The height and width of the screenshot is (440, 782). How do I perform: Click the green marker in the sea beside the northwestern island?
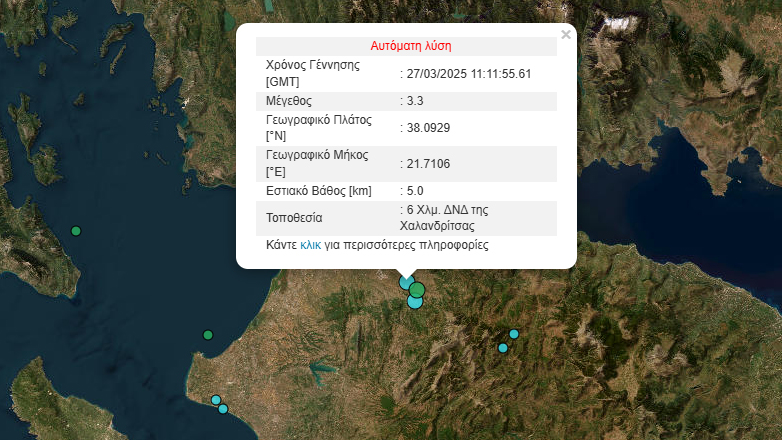[x=76, y=232]
